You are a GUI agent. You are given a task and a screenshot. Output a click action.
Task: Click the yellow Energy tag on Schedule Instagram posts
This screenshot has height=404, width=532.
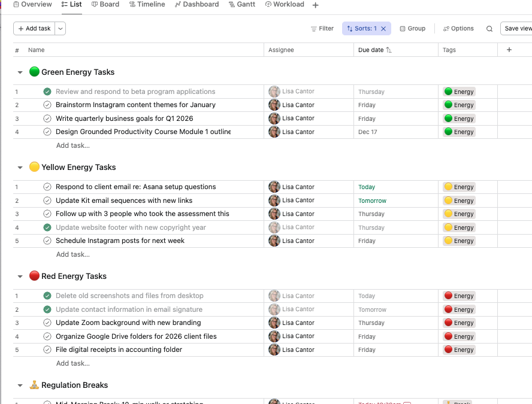[459, 241]
